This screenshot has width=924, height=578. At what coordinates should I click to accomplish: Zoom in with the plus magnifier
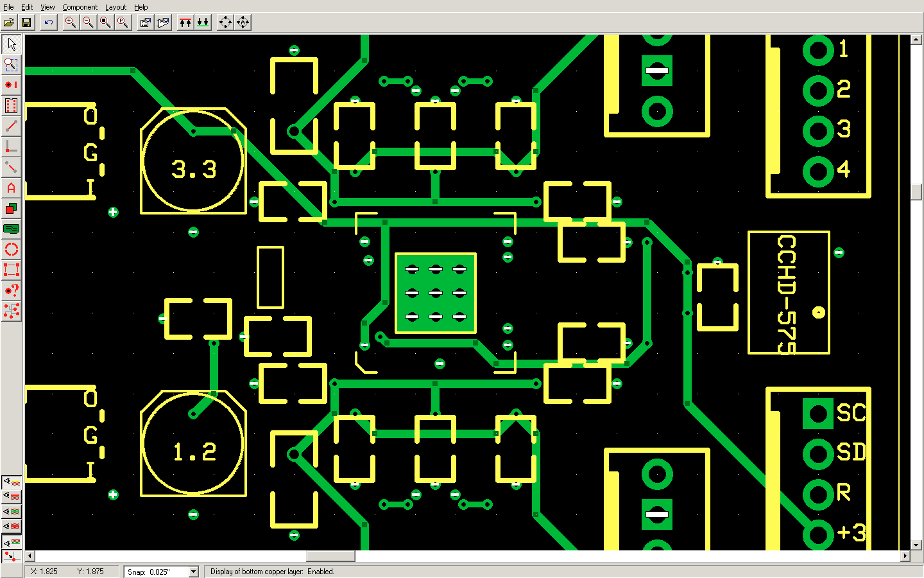[x=71, y=22]
